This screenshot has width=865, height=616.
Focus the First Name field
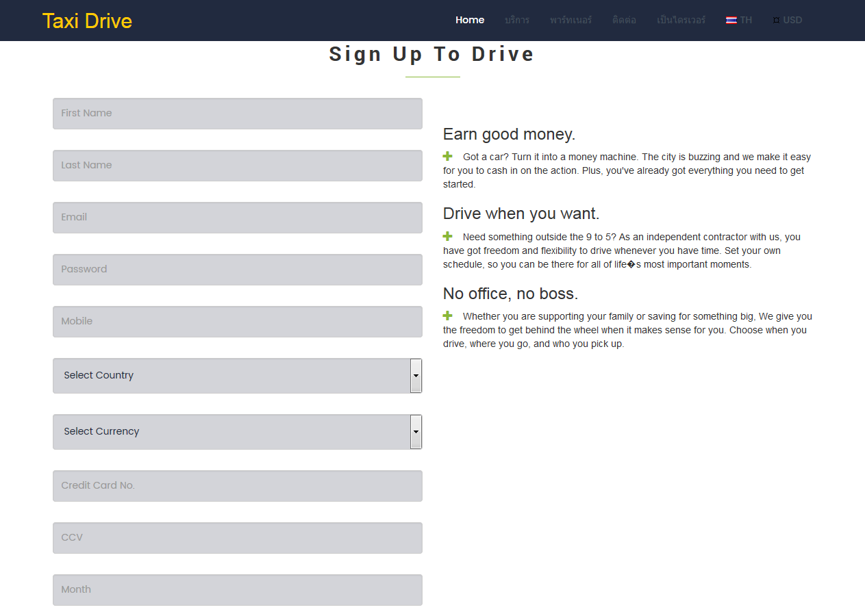pyautogui.click(x=238, y=114)
